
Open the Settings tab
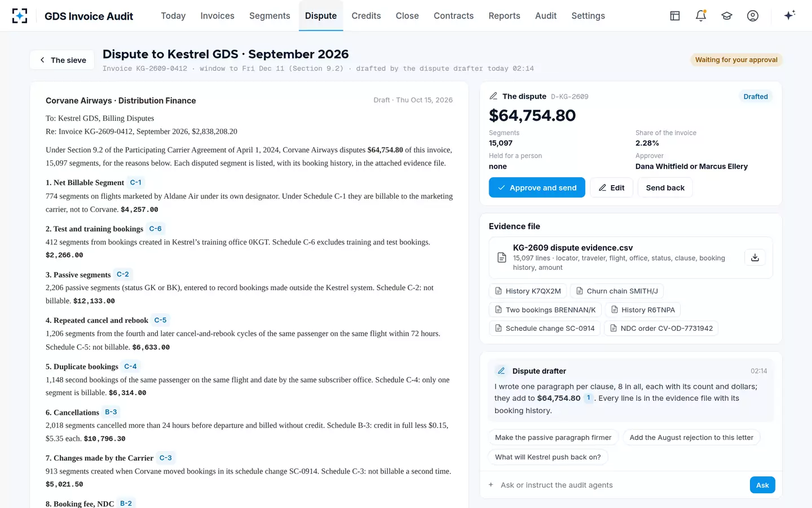588,16
